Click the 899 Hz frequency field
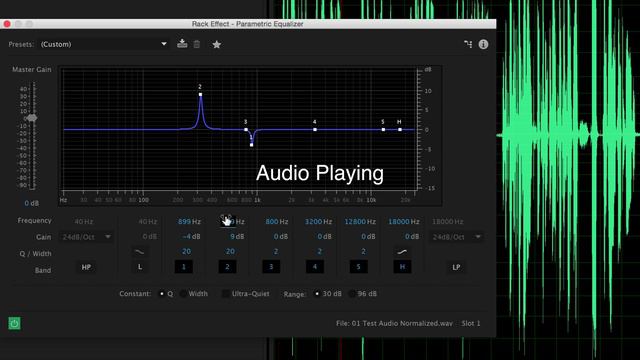The image size is (640, 360). (x=189, y=222)
